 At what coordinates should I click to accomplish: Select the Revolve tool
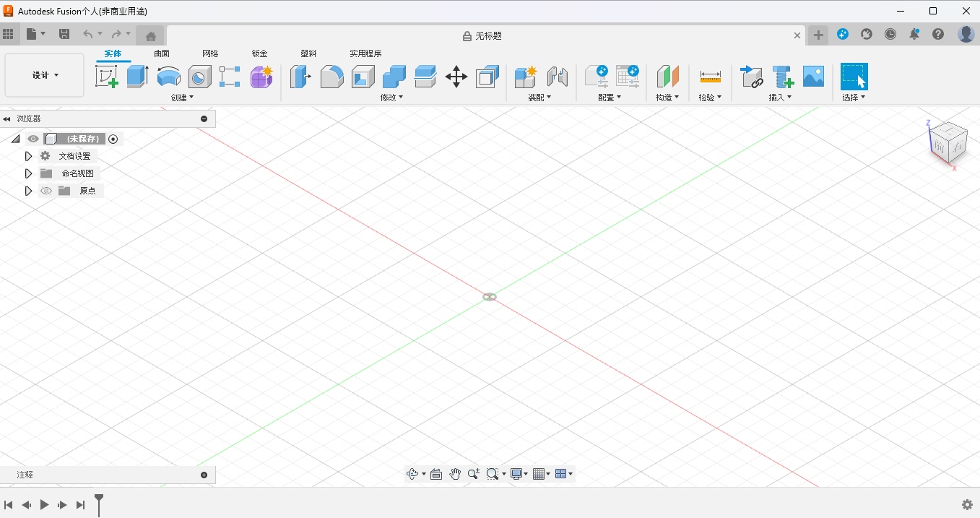(x=168, y=77)
